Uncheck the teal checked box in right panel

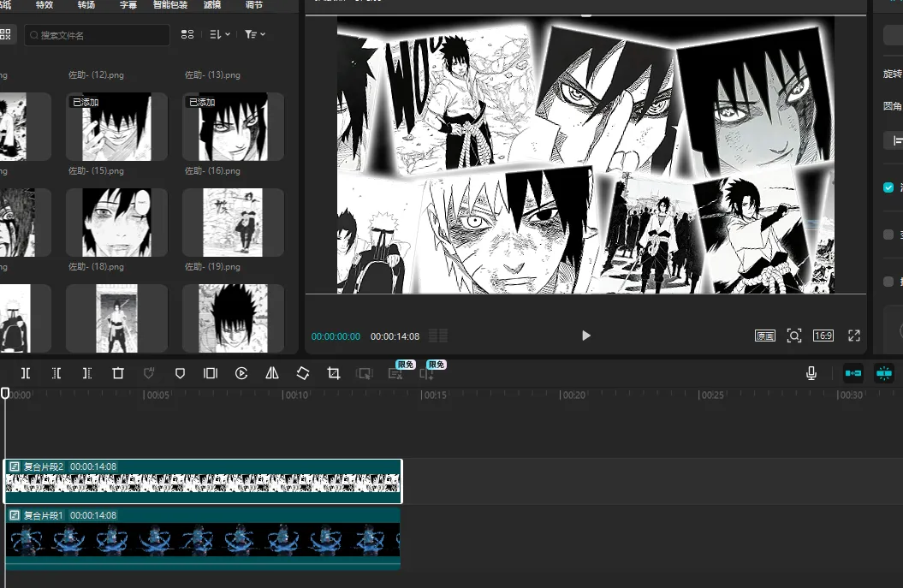point(888,187)
